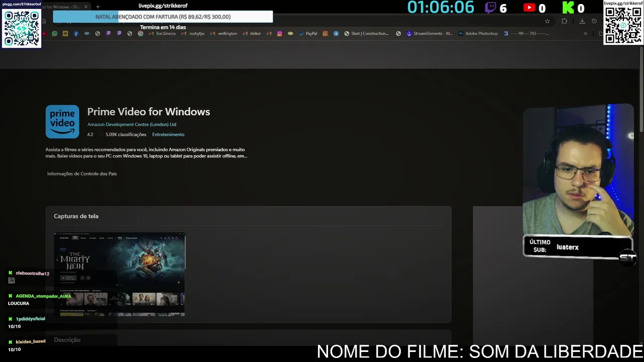Click the NOME DO FILME caption text
This screenshot has width=644, height=362.
(x=480, y=351)
